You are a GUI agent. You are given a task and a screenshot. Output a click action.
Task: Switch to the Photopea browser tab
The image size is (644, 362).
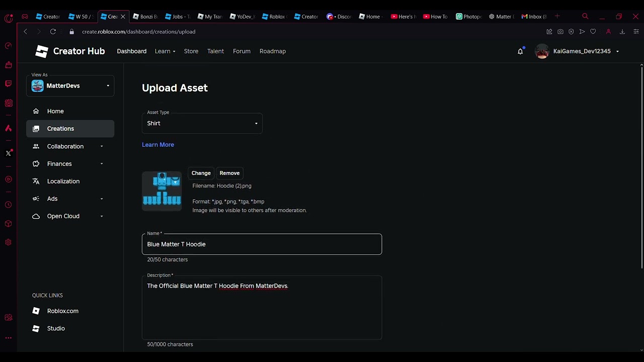(469, 17)
